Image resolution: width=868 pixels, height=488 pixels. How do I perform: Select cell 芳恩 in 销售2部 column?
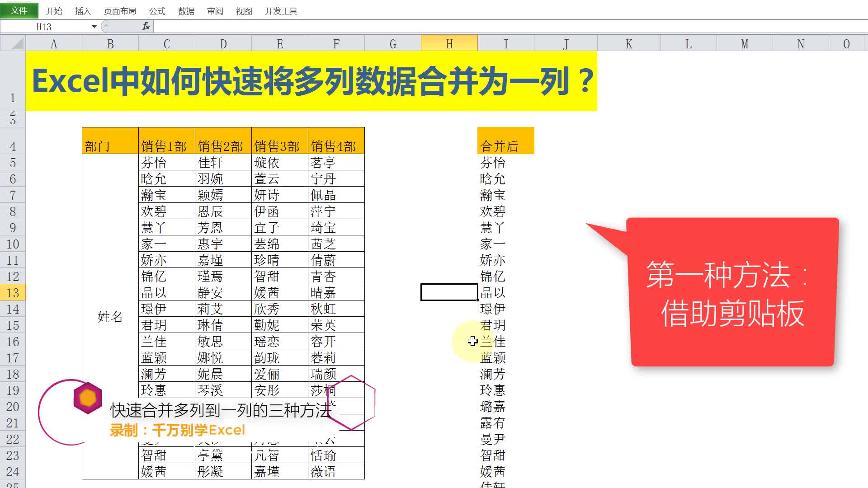(223, 228)
